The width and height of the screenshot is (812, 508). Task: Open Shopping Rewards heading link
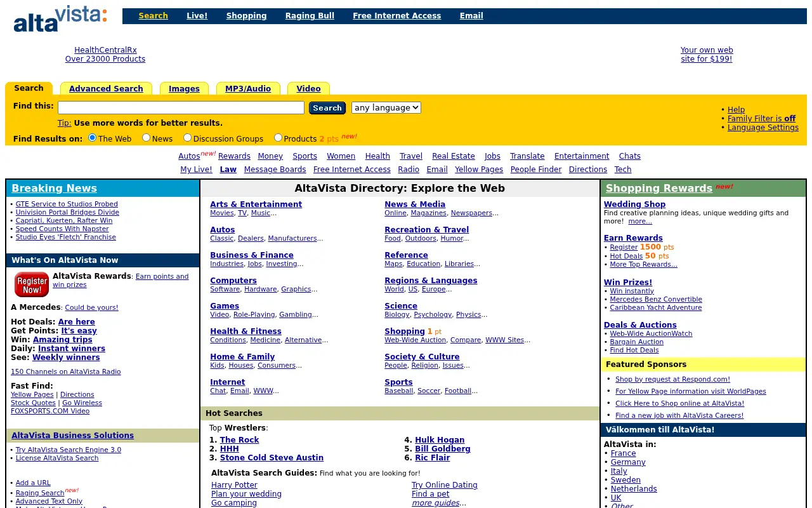[x=659, y=188]
